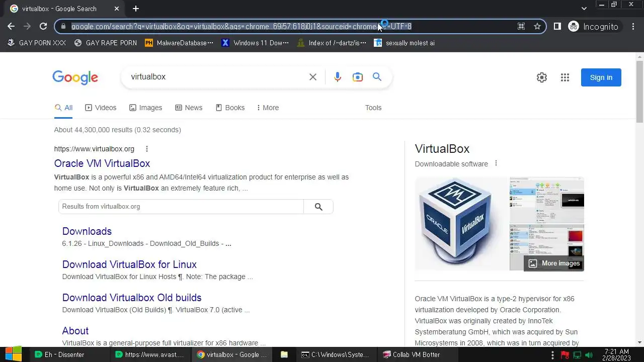644x362 pixels.
Task: Bookmark this page with the star icon
Action: point(537,26)
